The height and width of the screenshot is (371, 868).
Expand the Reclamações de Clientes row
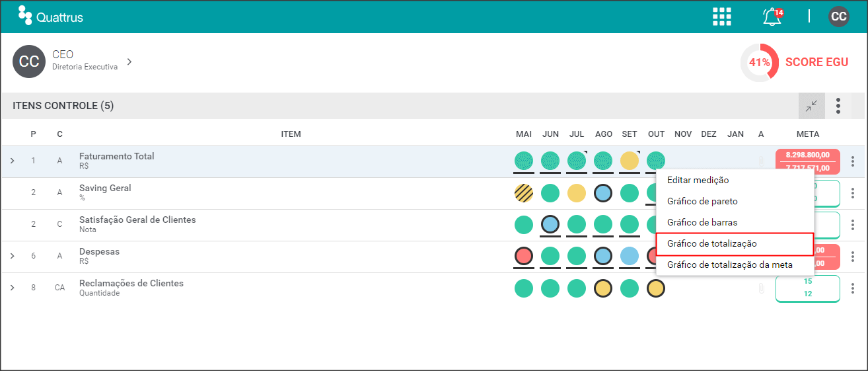pos(12,288)
